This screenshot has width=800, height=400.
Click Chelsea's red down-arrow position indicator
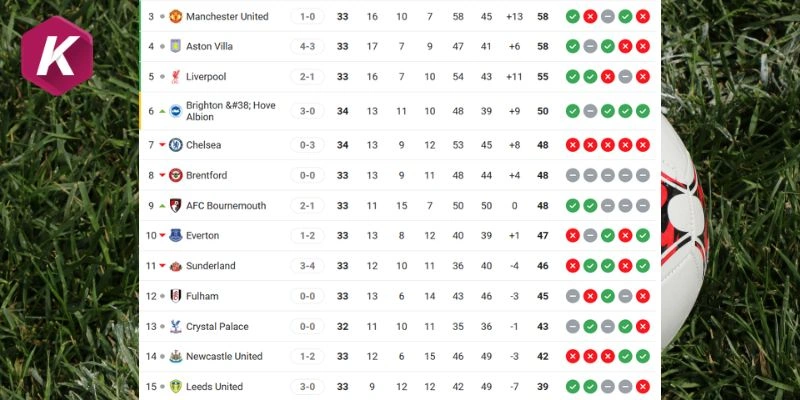tap(162, 145)
